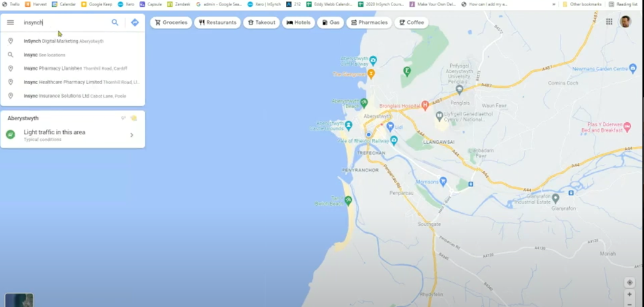Filter the map by Restaurants
Screen dimensions: 644x307
point(217,23)
